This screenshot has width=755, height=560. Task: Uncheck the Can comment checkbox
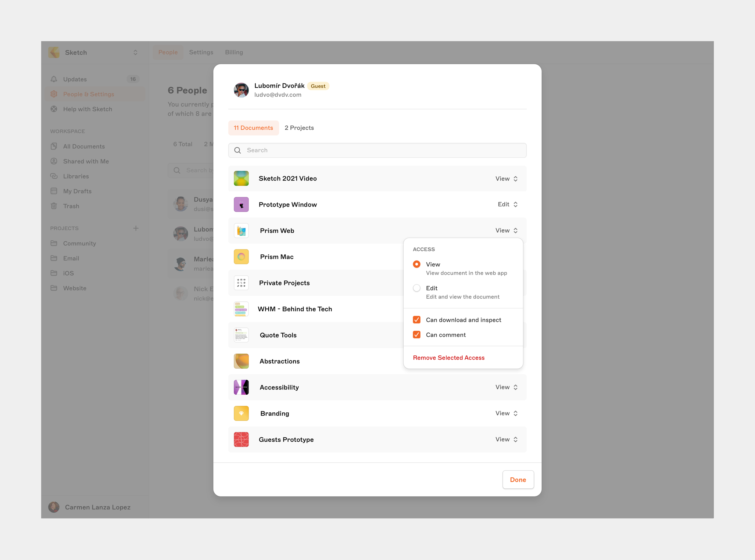[x=416, y=335]
